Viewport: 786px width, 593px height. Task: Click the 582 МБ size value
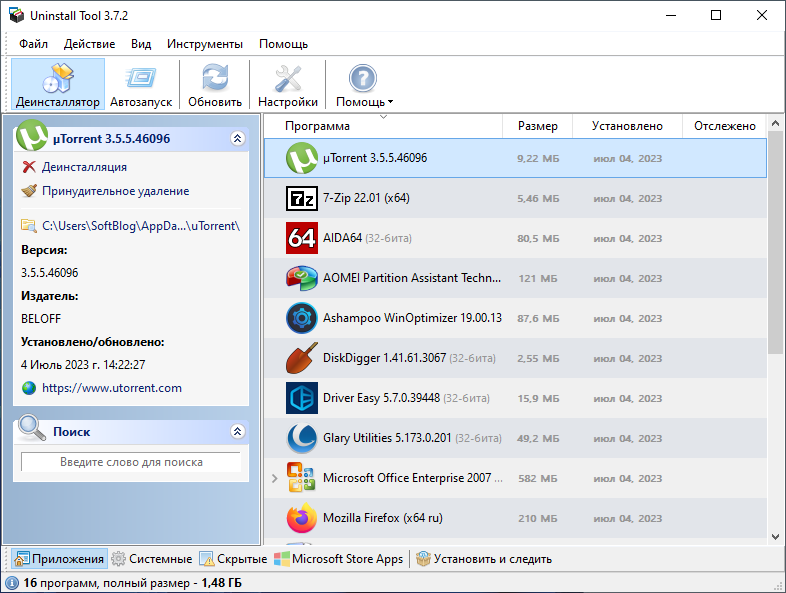[537, 479]
